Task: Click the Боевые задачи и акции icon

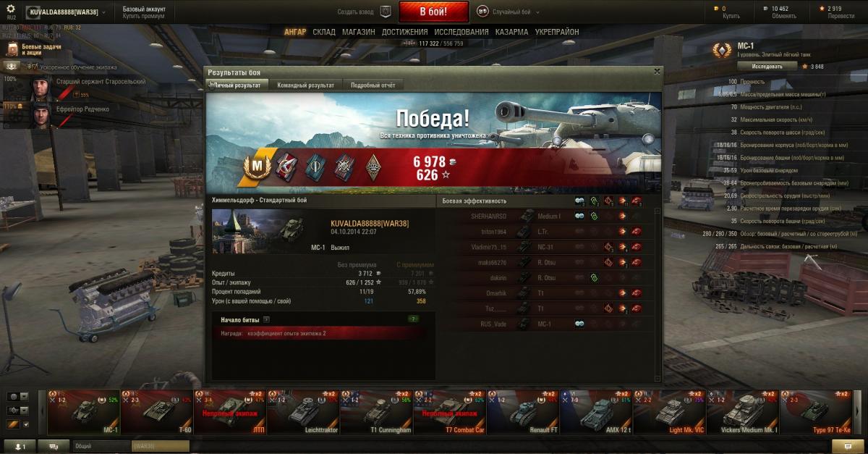Action: pyautogui.click(x=12, y=49)
